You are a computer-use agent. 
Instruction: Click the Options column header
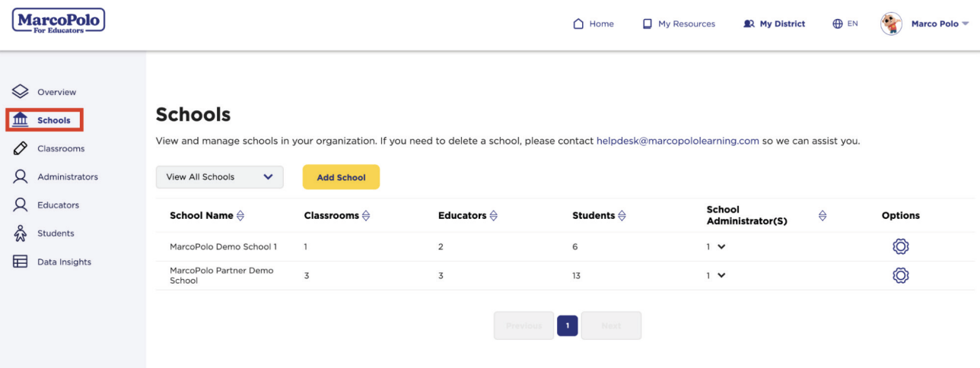pos(901,216)
